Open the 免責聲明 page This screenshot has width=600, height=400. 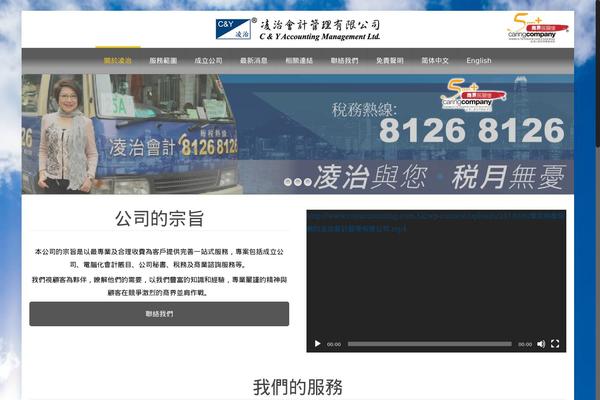[390, 60]
